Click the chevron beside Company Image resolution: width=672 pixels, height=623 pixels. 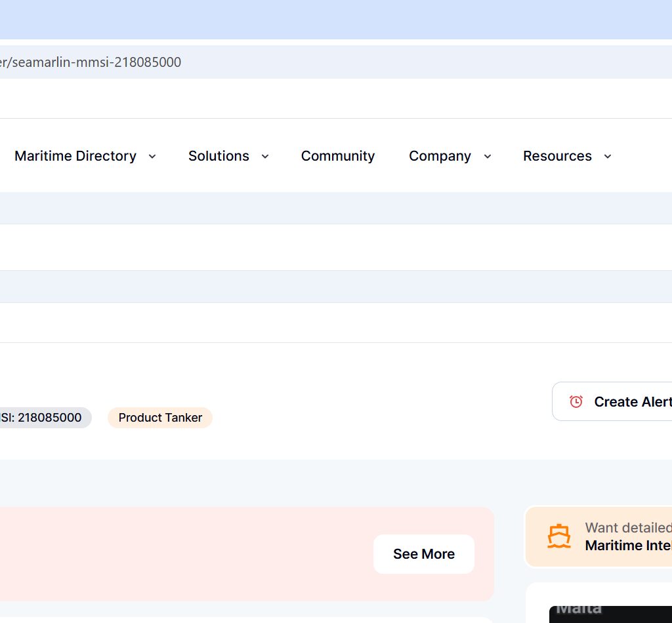(488, 156)
